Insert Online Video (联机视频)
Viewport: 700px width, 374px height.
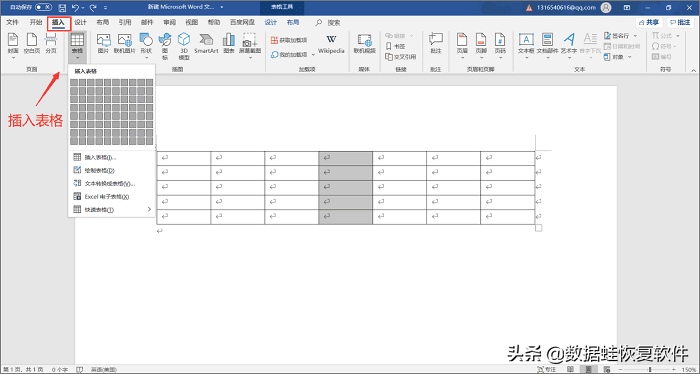[x=365, y=44]
